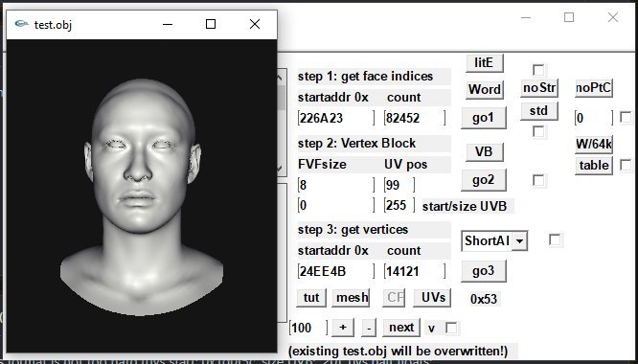This screenshot has height=364, width=638.
Task: Toggle the checkbox above noStr
Action: (538, 70)
